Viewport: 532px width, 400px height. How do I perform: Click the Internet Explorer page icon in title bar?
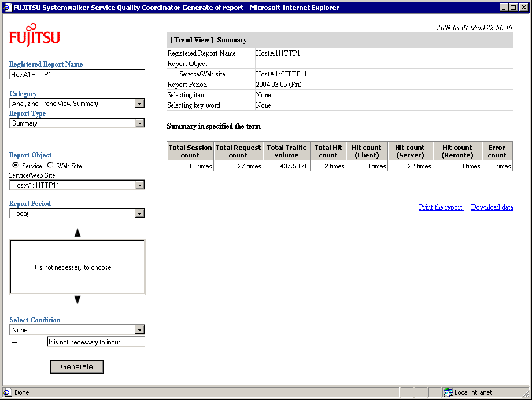pos(8,8)
